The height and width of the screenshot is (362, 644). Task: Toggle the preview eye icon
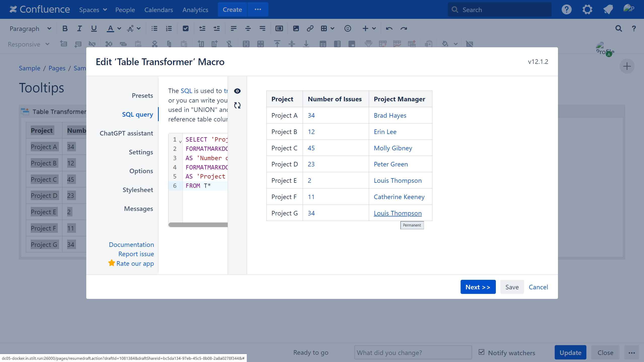[237, 91]
